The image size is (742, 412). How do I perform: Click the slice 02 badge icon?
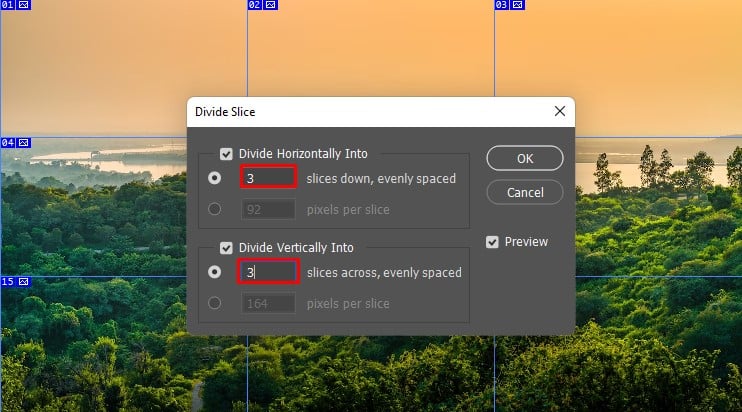coord(271,5)
